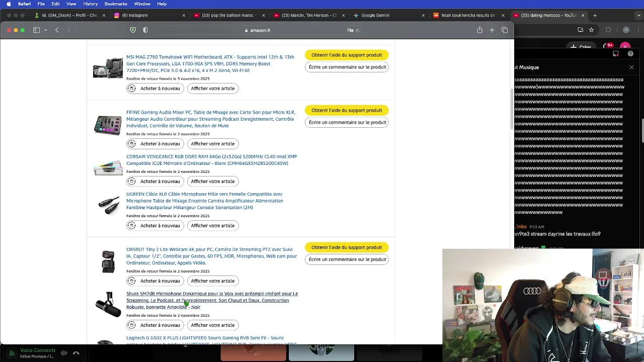Open the Safari menu
This screenshot has width=644, height=362.
coord(24,4)
